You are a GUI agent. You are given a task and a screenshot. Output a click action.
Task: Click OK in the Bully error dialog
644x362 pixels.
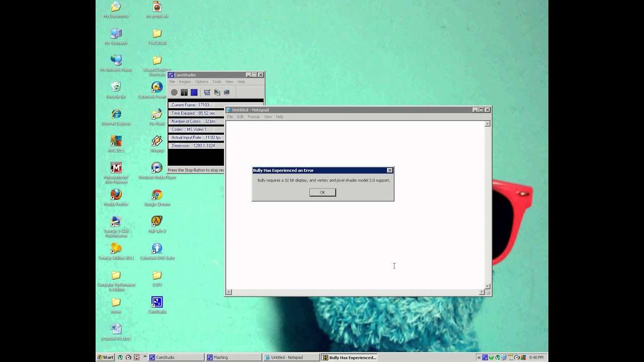[x=323, y=192]
